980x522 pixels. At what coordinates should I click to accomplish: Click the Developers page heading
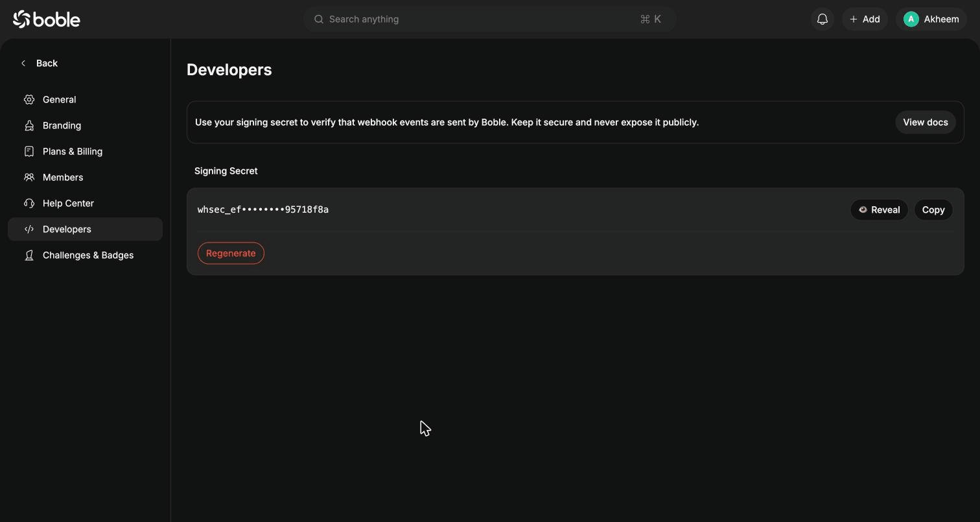tap(229, 69)
